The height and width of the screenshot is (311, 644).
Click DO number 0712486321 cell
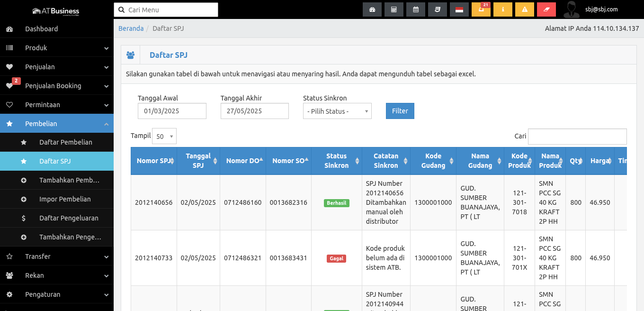(x=243, y=258)
